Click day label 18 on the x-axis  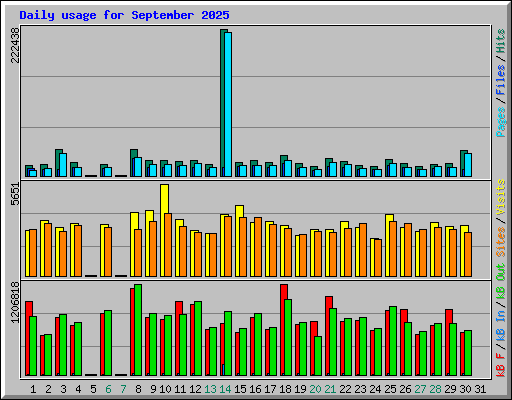(285, 389)
